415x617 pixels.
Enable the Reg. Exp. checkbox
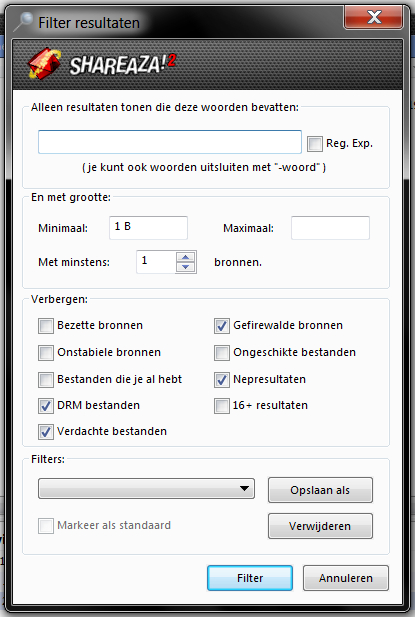tap(315, 144)
